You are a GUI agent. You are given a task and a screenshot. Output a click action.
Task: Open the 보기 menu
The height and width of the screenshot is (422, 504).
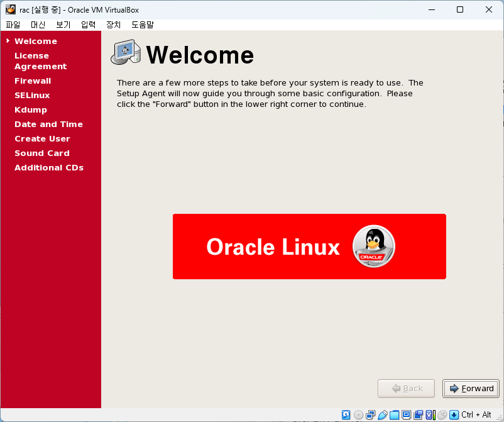(x=63, y=25)
